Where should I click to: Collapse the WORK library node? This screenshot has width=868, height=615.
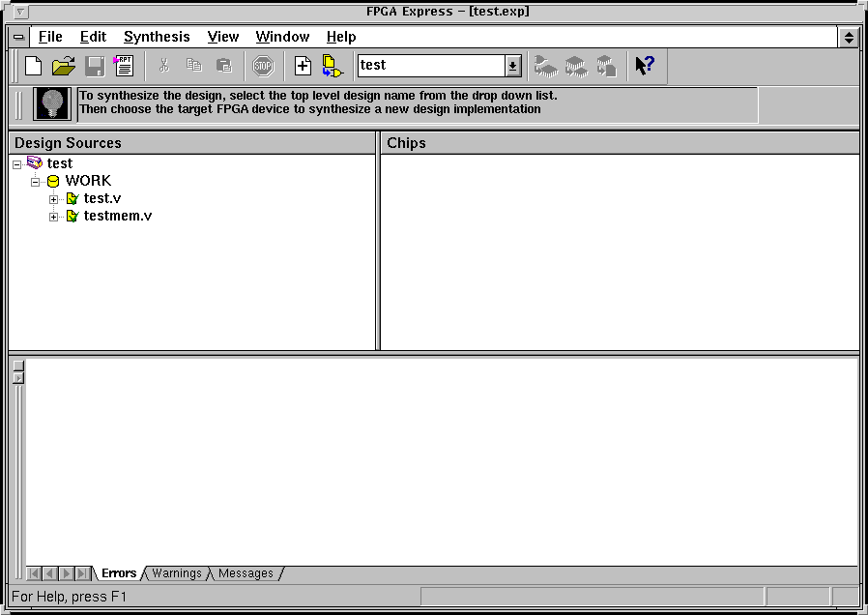[x=36, y=182]
